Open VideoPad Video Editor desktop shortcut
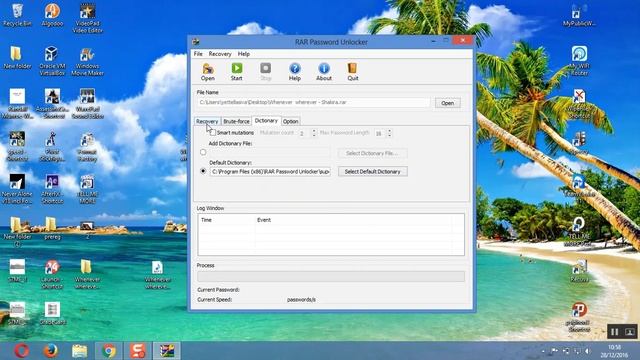Image resolution: width=640 pixels, height=360 pixels. [87, 18]
